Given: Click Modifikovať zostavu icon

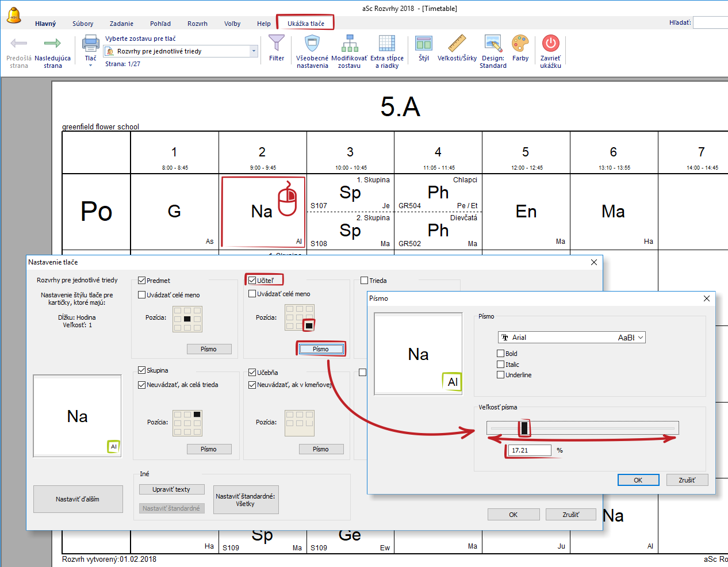Looking at the screenshot, I should click(x=349, y=44).
